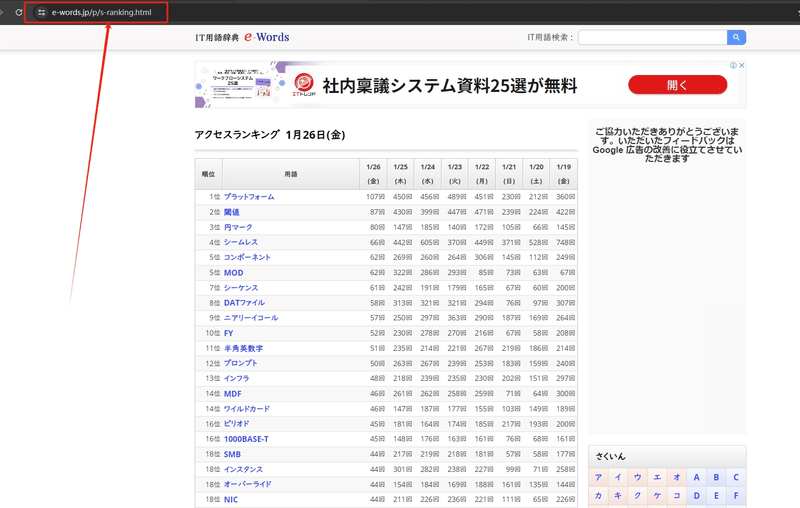This screenshot has width=800, height=508.
Task: Click the 1/25 (木) column header
Action: click(x=401, y=174)
